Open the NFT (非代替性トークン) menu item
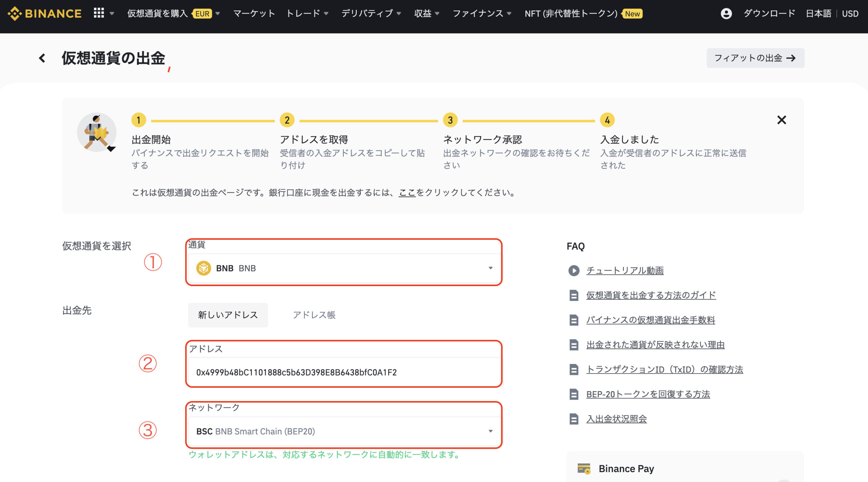The width and height of the screenshot is (868, 482). click(x=571, y=14)
